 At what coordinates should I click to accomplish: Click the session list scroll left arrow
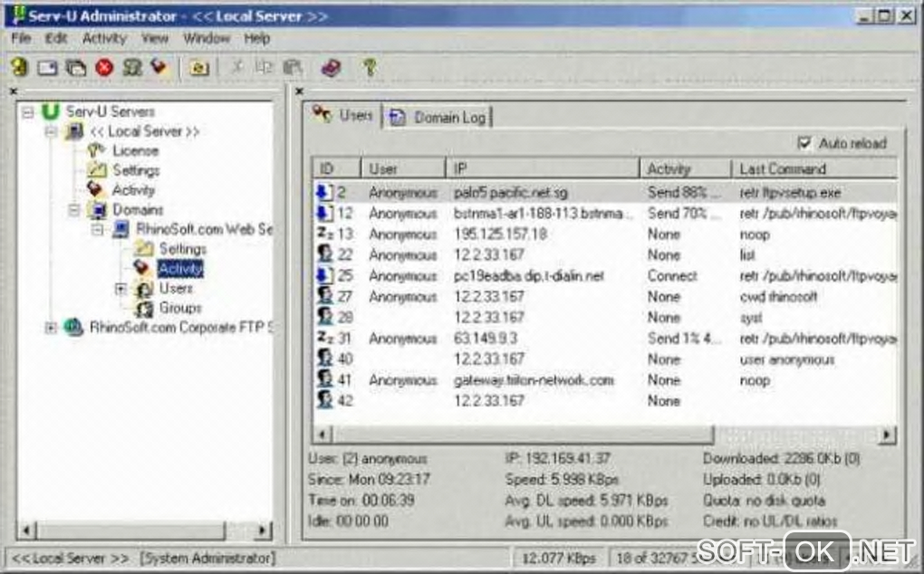click(322, 435)
